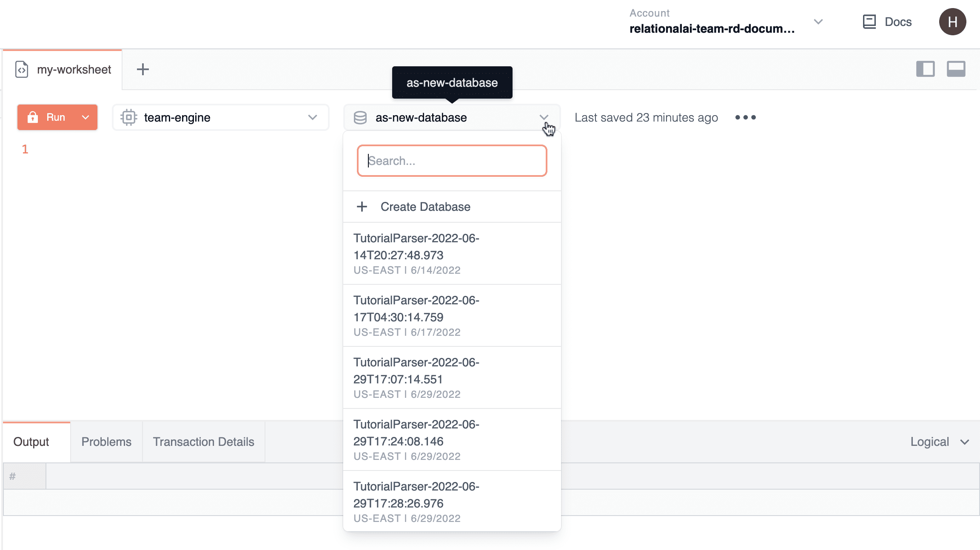This screenshot has width=980, height=550.
Task: Toggle the left sidebar panel layout
Action: point(925,69)
